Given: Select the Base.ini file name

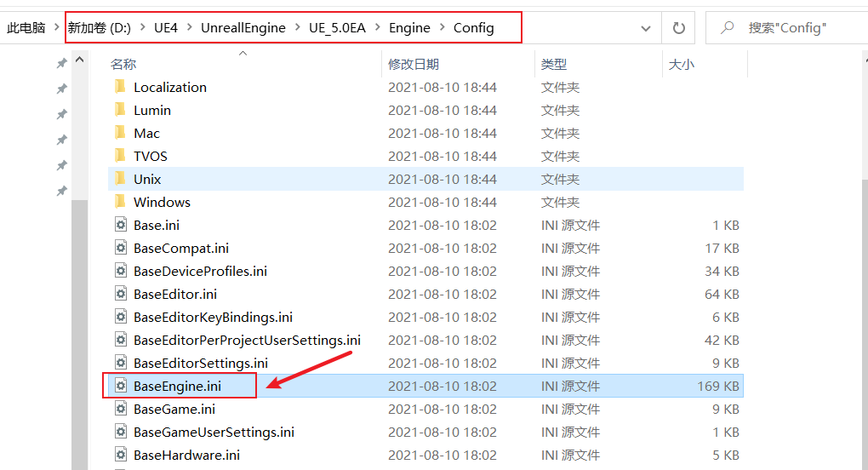Looking at the screenshot, I should tap(157, 225).
